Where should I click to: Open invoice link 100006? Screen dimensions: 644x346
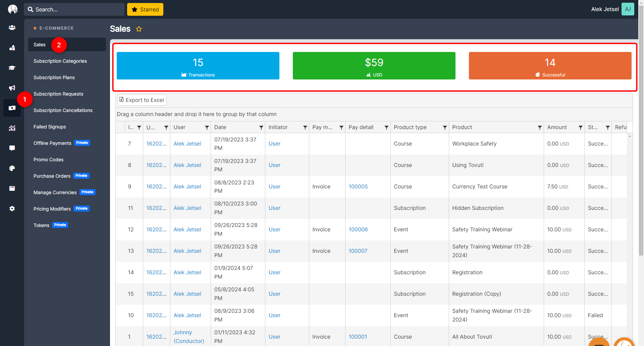pyautogui.click(x=358, y=229)
